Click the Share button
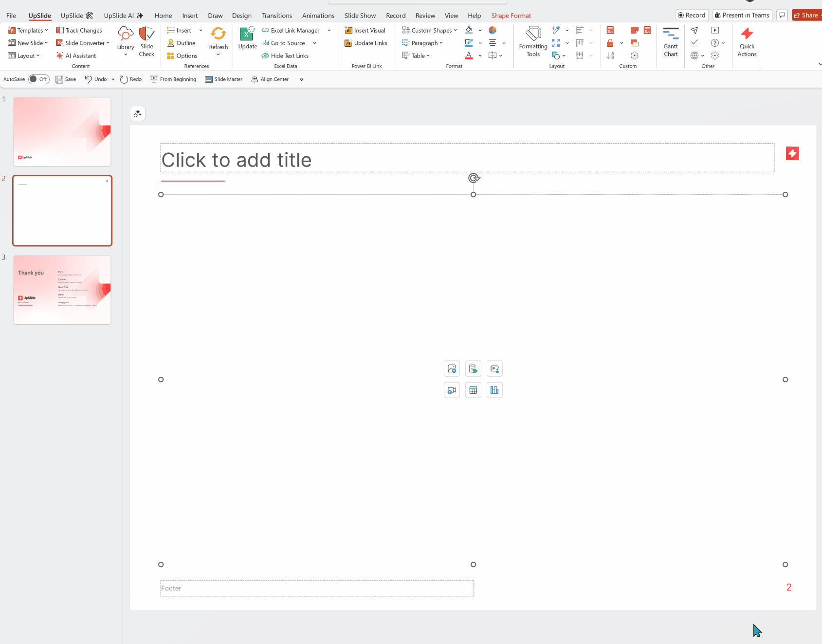Viewport: 822px width, 644px height. (x=807, y=15)
